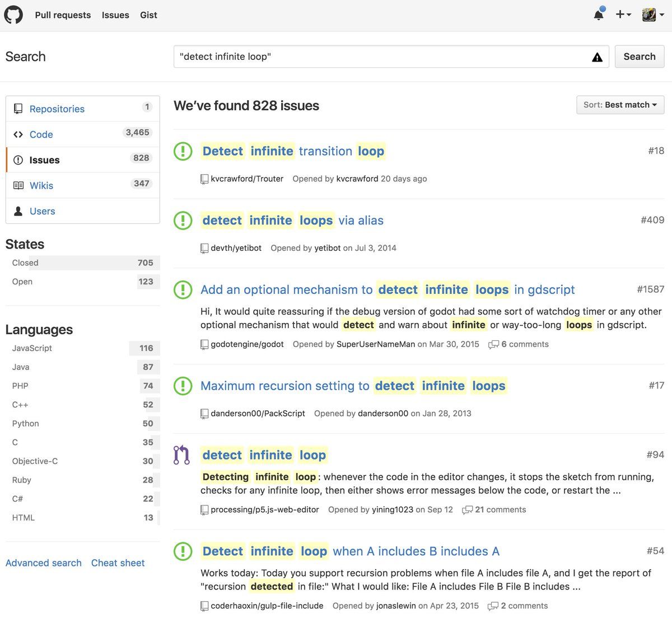
Task: Click the GitHub Octocat logo
Action: 13,15
